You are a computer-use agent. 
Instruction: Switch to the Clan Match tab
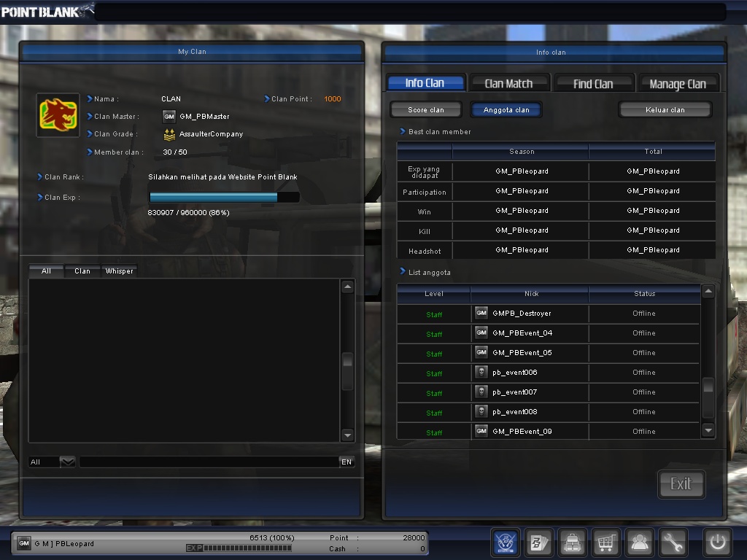tap(508, 83)
